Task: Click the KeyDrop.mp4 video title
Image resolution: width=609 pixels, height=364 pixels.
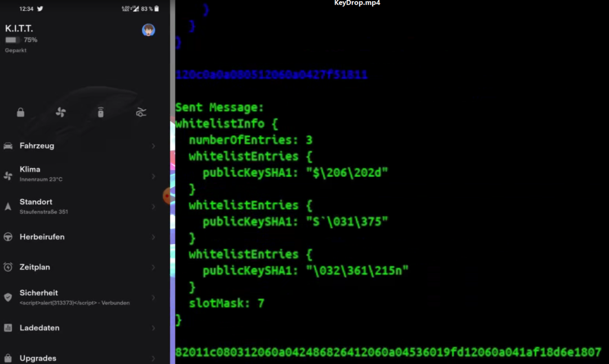Action: coord(357,3)
